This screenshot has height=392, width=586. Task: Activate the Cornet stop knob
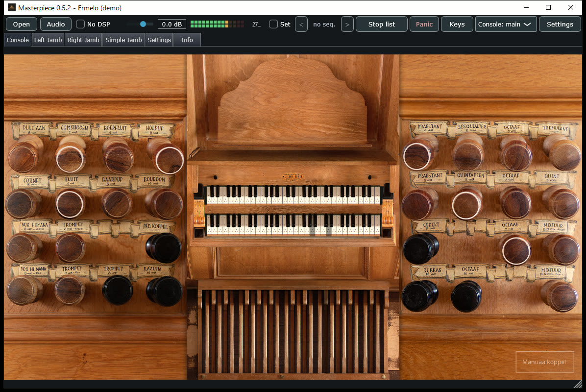click(21, 204)
